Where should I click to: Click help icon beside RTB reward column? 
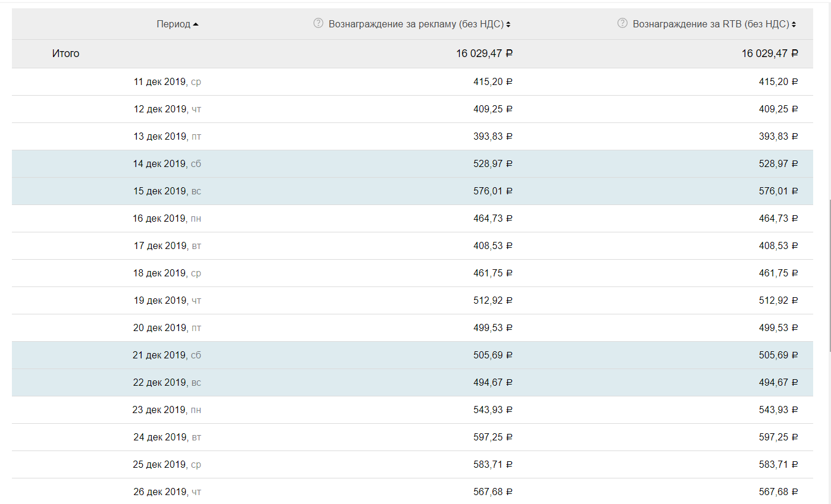622,24
